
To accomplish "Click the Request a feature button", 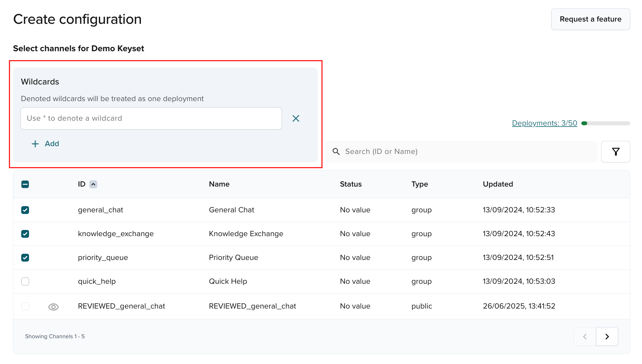I will click(x=590, y=19).
